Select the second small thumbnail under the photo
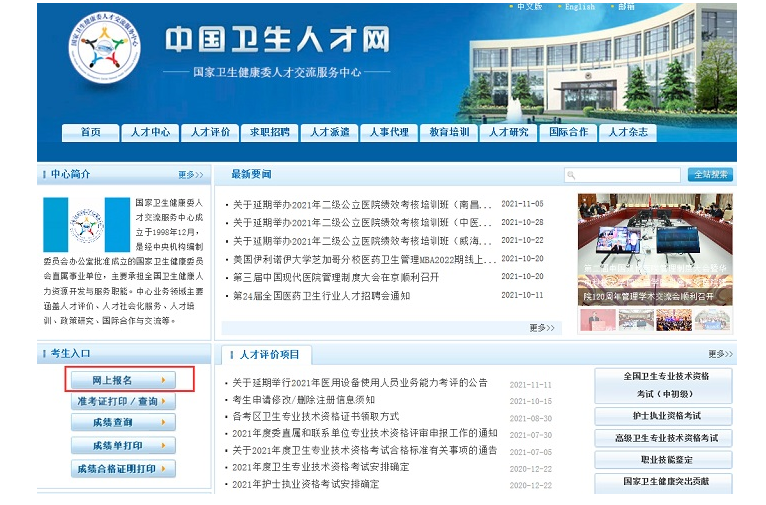Screen dimensions: 766x505 pyautogui.click(x=636, y=320)
